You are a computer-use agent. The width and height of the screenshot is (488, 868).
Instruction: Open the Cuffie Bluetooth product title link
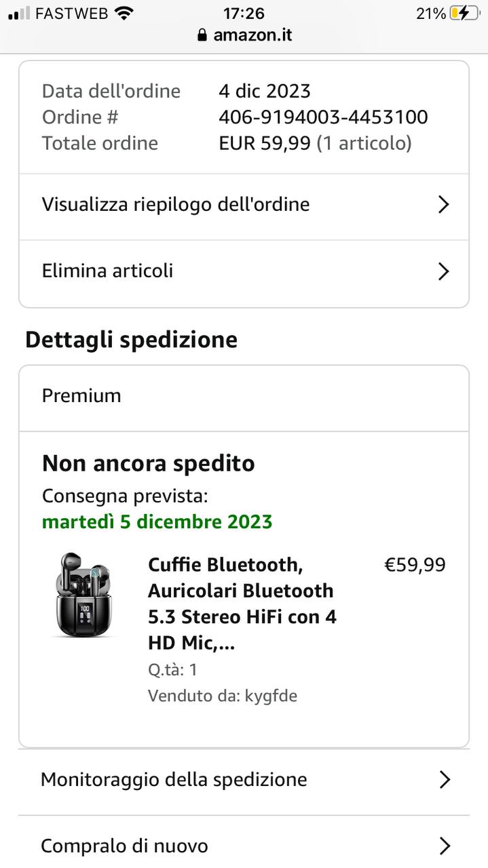(242, 604)
